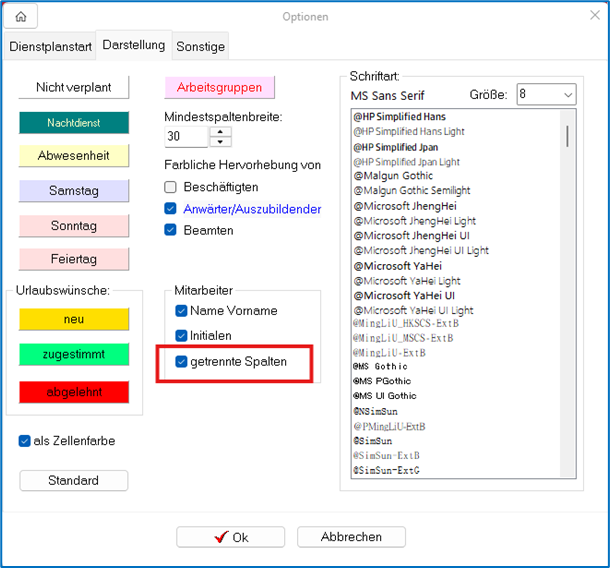Uncheck getrennte Spalten option

181,361
